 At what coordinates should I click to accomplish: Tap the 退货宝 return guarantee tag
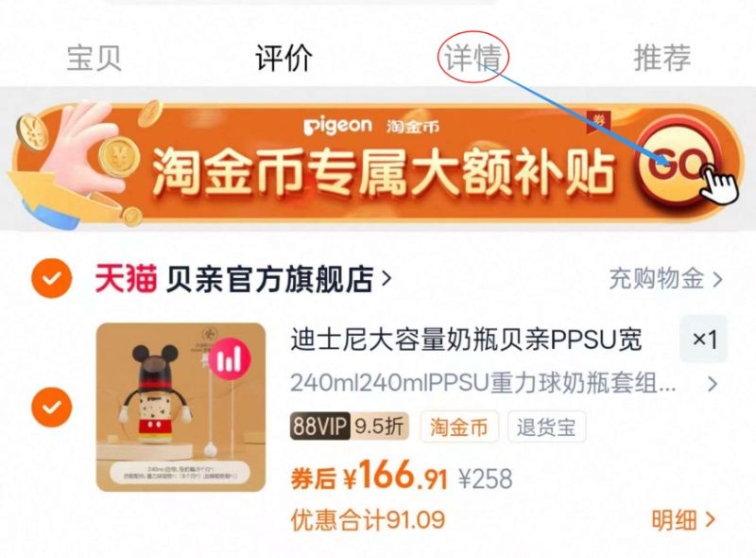pos(546,427)
